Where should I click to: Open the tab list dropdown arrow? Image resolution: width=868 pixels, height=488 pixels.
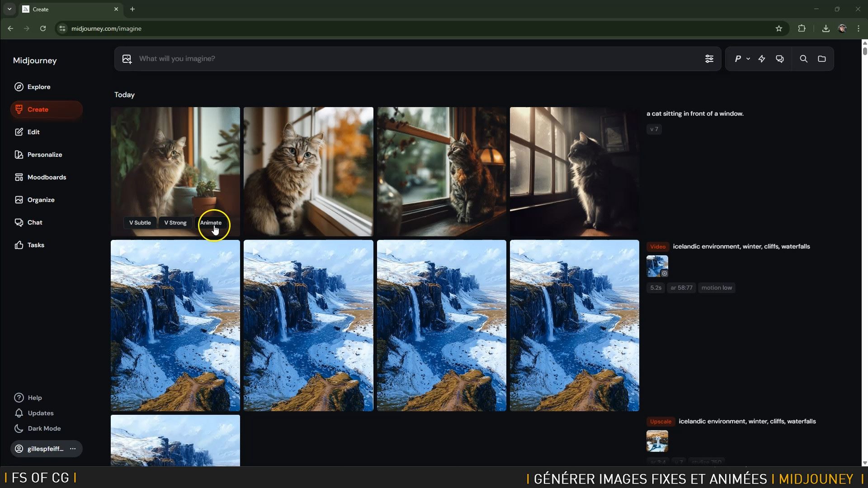point(9,9)
